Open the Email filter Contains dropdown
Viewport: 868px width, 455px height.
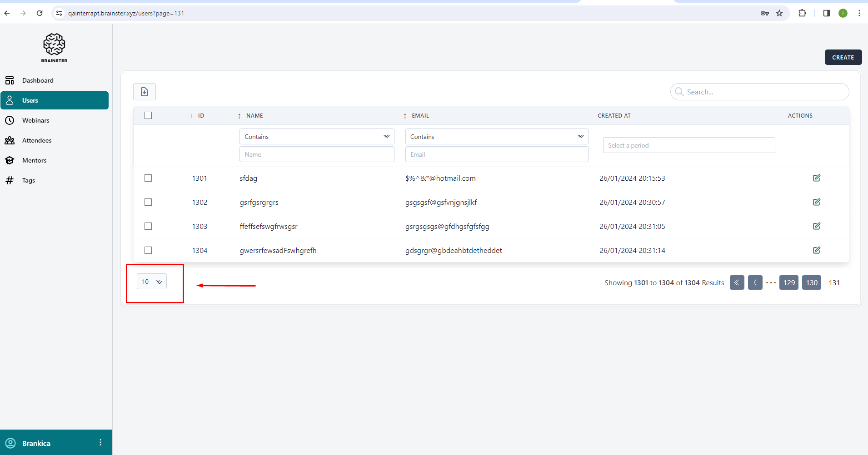click(496, 137)
